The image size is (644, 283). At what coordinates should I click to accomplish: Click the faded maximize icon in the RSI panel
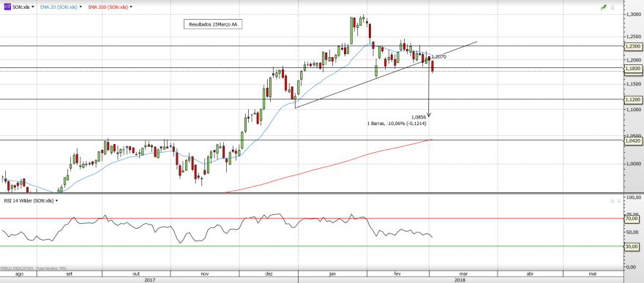tap(613, 201)
